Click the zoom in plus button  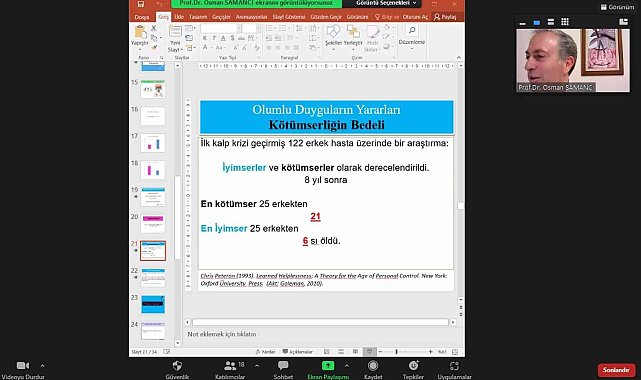click(430, 352)
